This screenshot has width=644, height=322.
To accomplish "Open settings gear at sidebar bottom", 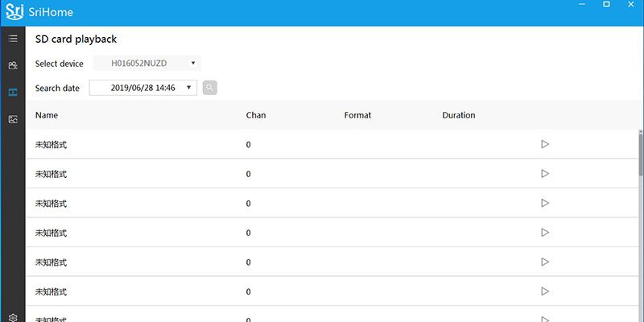I will [13, 317].
